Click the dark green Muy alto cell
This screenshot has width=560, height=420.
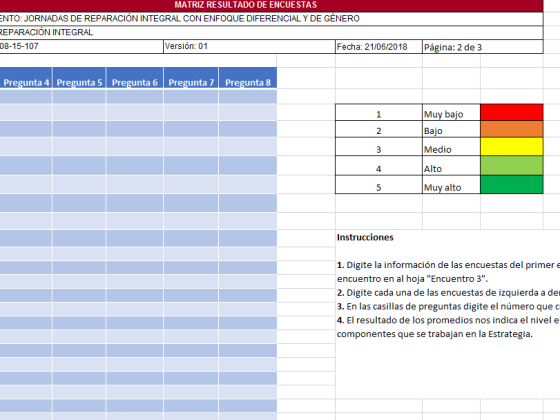pyautogui.click(x=511, y=184)
